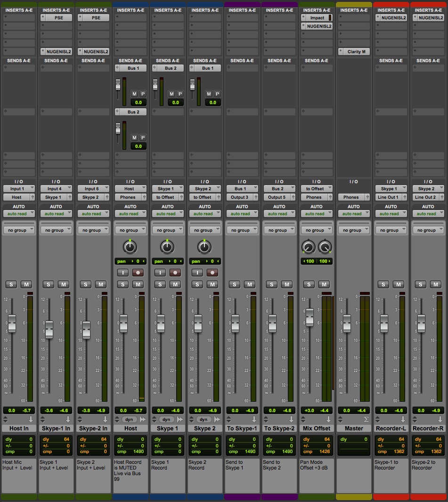448x502 pixels.
Task: Click the Mix Offset volume fader
Action: tap(310, 318)
